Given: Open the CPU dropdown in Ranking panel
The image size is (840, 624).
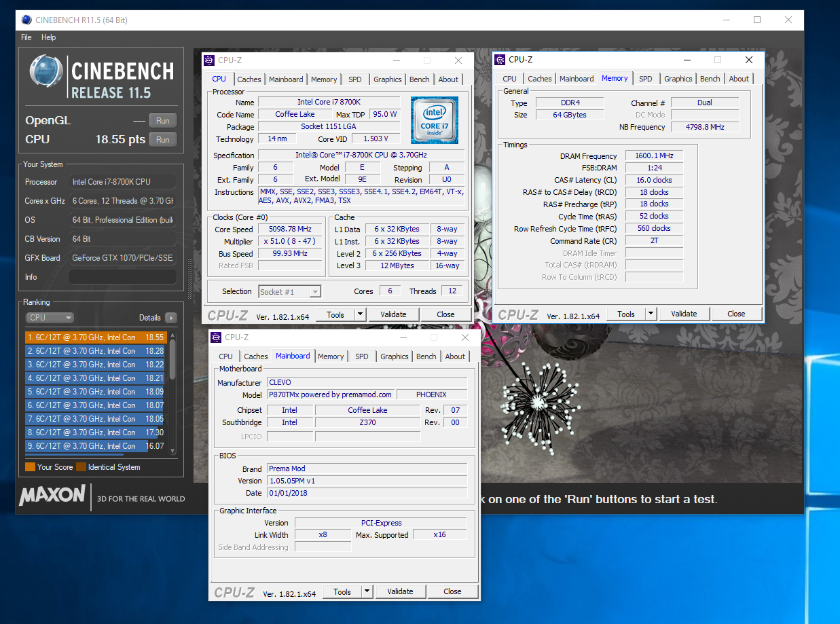Looking at the screenshot, I should tap(50, 318).
